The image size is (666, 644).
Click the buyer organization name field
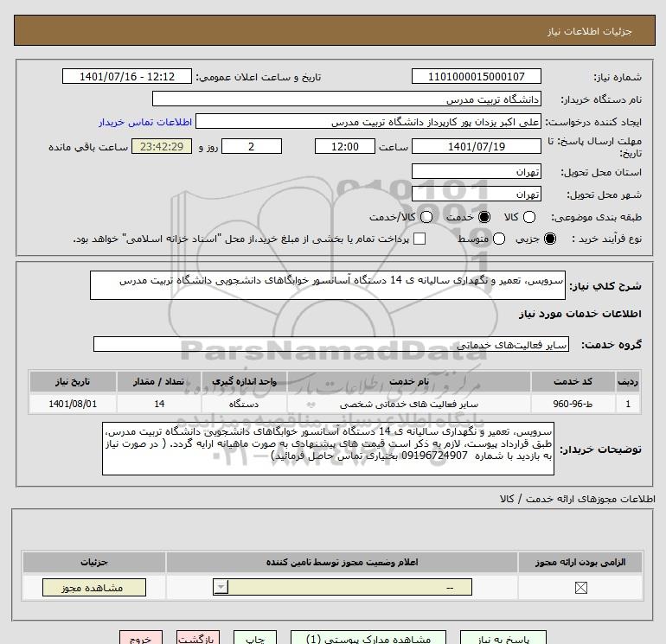tap(347, 99)
